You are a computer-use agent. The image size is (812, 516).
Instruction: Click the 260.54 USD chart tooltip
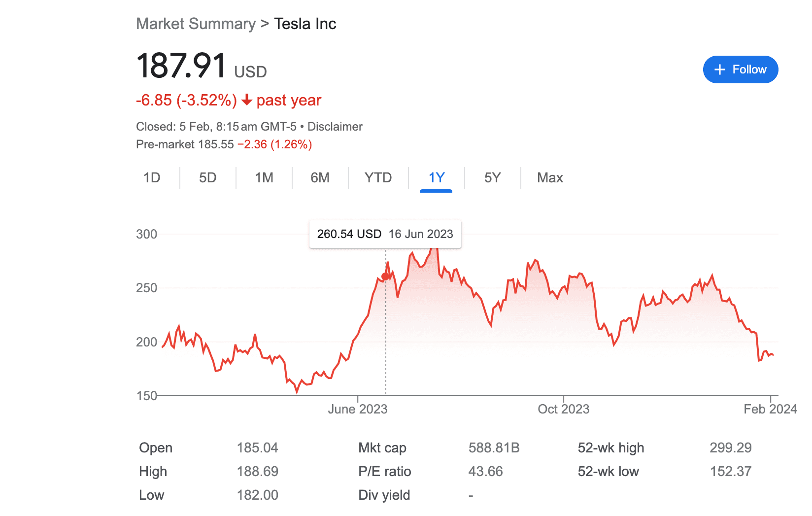pos(385,234)
